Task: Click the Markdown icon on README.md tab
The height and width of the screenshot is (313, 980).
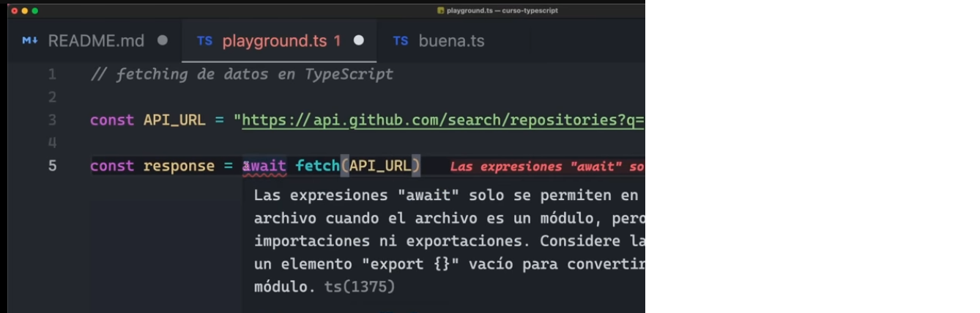Action: pos(29,41)
